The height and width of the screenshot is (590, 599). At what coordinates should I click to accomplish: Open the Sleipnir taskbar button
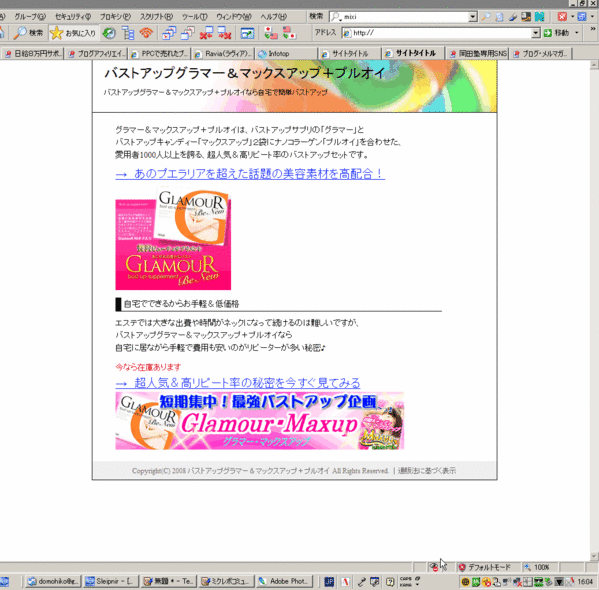coord(110,582)
